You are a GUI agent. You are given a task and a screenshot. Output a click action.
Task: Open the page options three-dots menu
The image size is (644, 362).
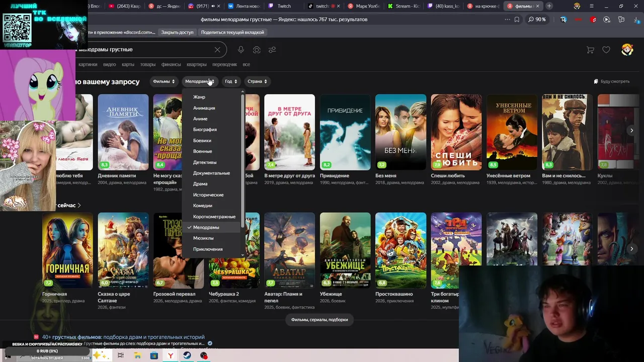tap(507, 19)
